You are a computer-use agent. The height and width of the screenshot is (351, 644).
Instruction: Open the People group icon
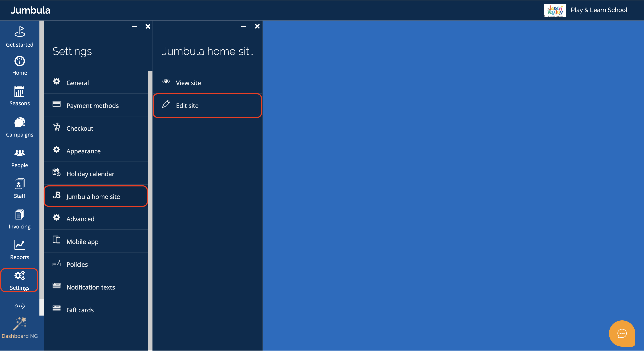click(19, 153)
